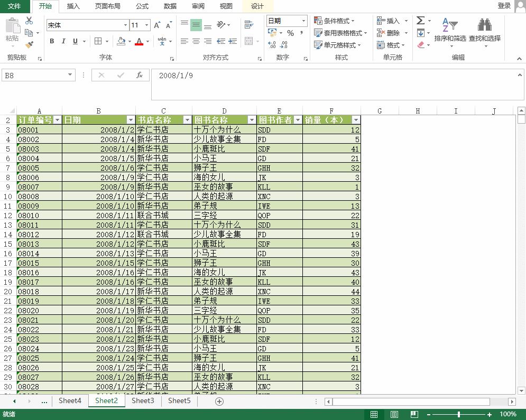Viewport: 526px width, 420px height.
Task: Toggle Wrap Text button
Action: (248, 24)
